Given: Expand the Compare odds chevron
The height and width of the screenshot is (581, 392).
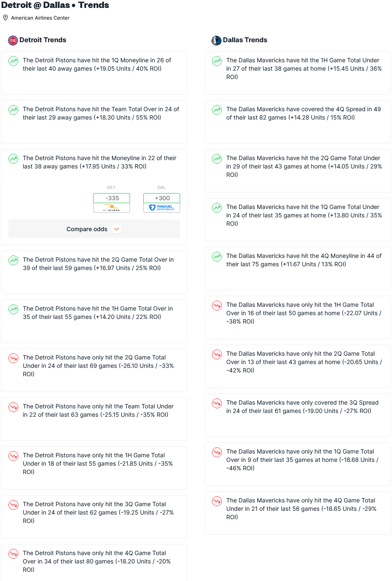Looking at the screenshot, I should click(117, 229).
